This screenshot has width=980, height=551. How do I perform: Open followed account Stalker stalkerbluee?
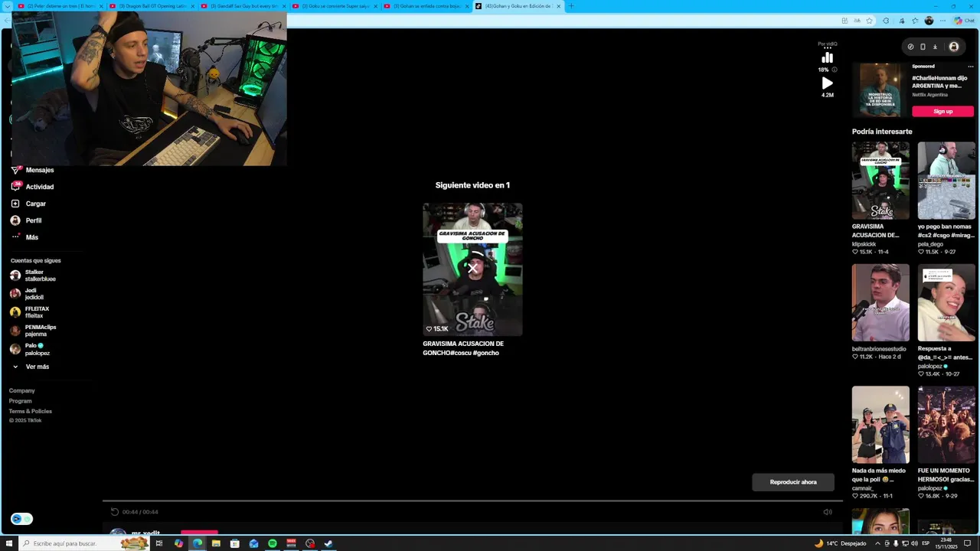[33, 275]
